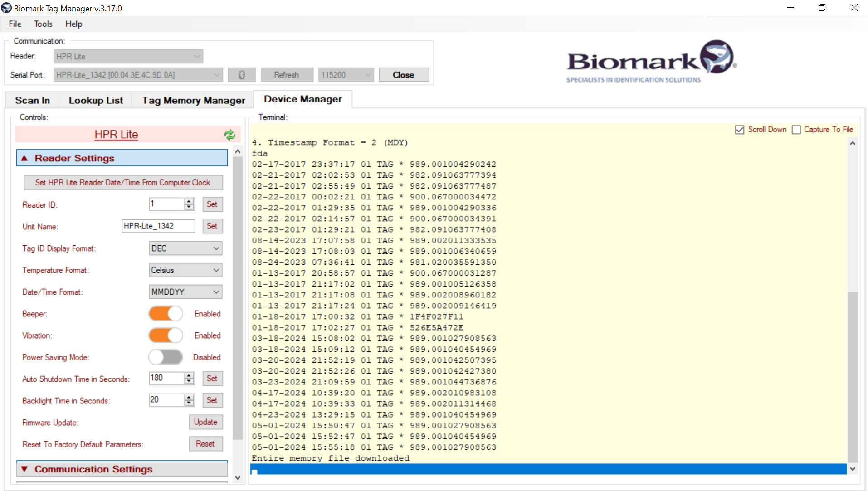
Task: Uncheck the Scroll Down checkbox
Action: [740, 130]
